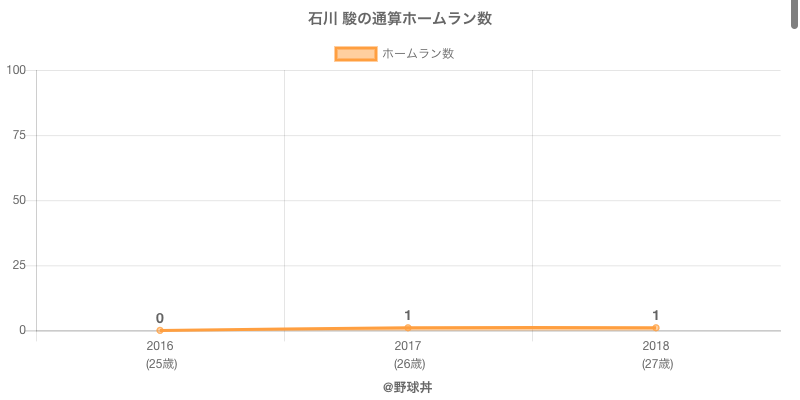This screenshot has width=800, height=400.
Task: Select the 2017 x-axis label
Action: point(408,346)
